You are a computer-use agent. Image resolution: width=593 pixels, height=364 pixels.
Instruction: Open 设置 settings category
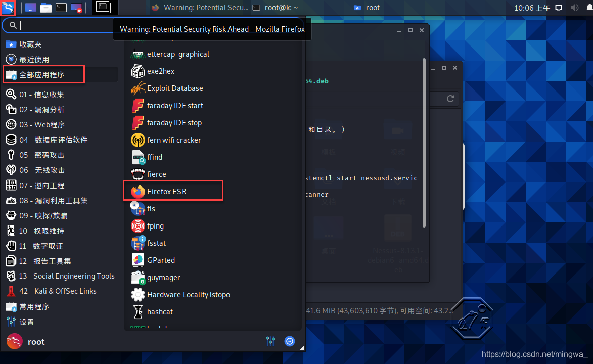(61, 322)
